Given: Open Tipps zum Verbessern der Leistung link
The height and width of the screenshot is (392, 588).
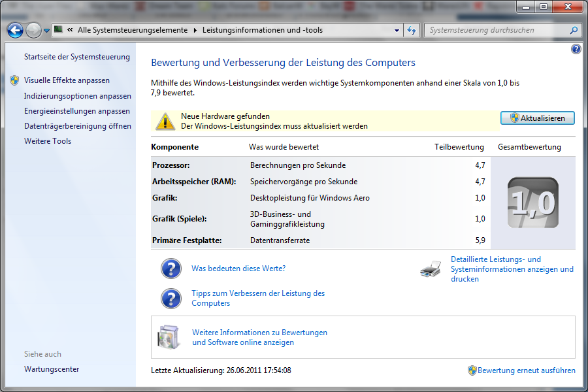Looking at the screenshot, I should pyautogui.click(x=258, y=298).
